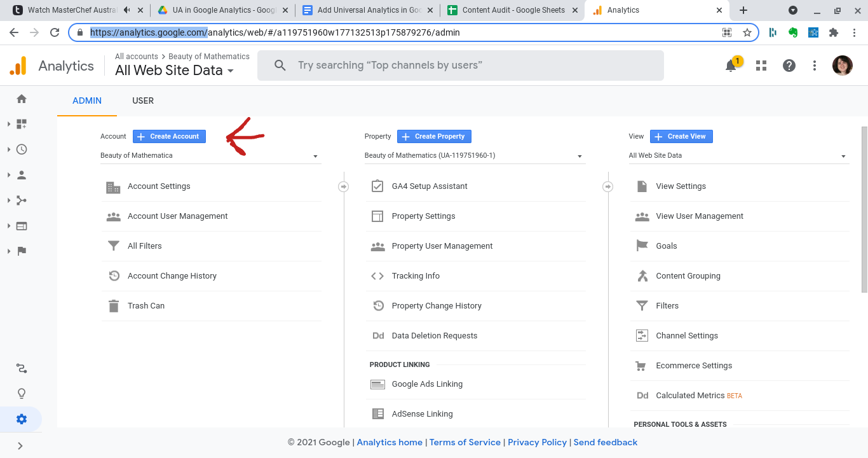Click the arrow between Account and Property columns
The width and height of the screenshot is (868, 458).
344,186
